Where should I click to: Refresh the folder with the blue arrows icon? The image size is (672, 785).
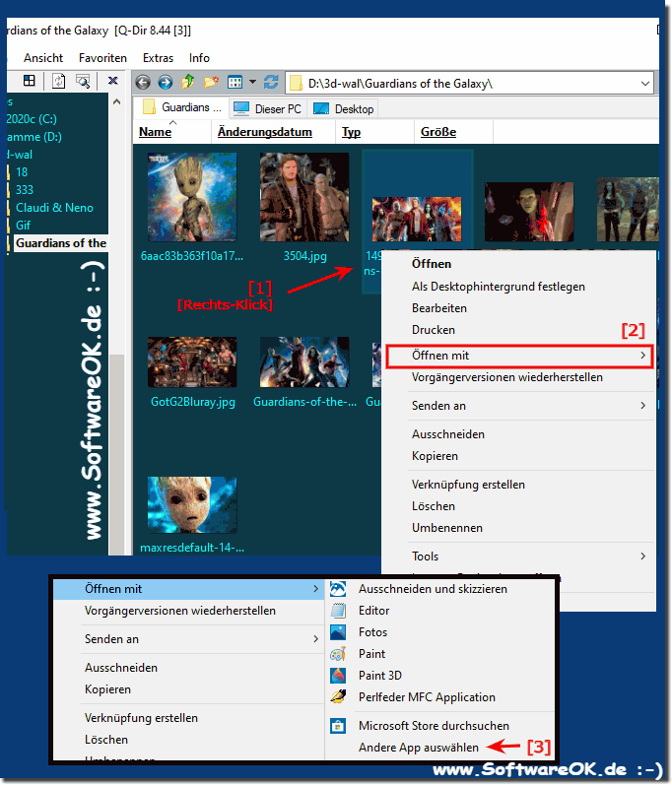pyautogui.click(x=271, y=82)
